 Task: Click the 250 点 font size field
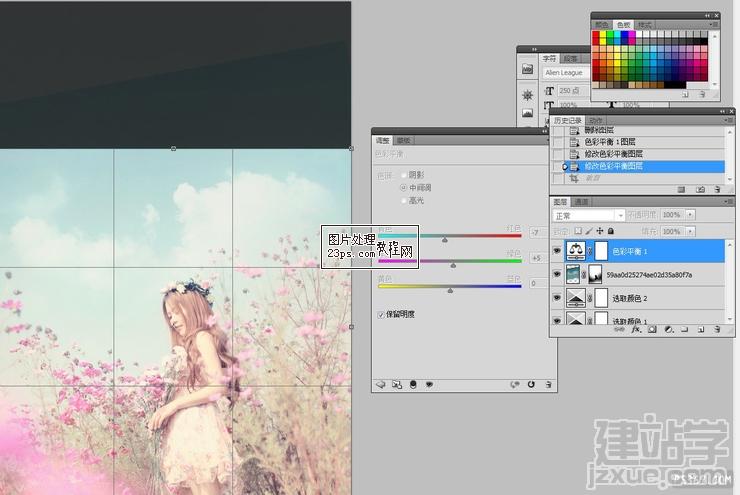[x=572, y=90]
